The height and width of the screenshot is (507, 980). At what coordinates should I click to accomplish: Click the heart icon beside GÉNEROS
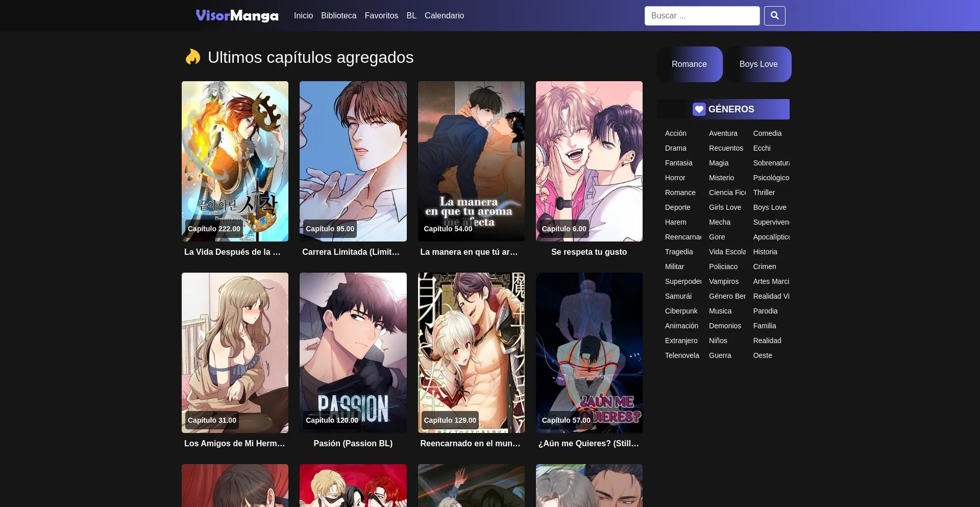point(699,109)
